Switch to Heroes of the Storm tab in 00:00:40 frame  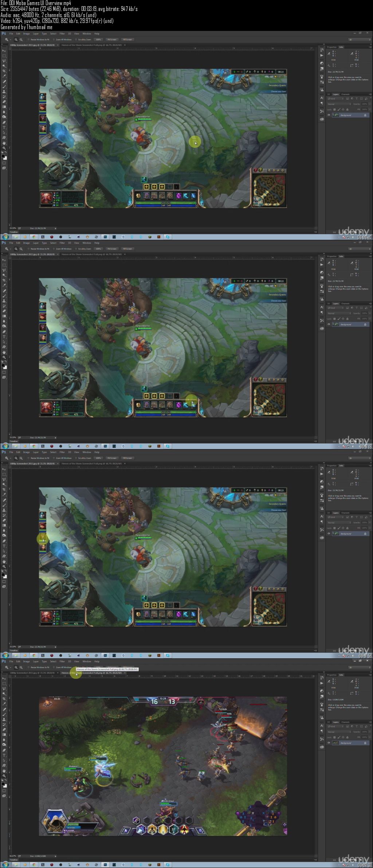(91, 45)
